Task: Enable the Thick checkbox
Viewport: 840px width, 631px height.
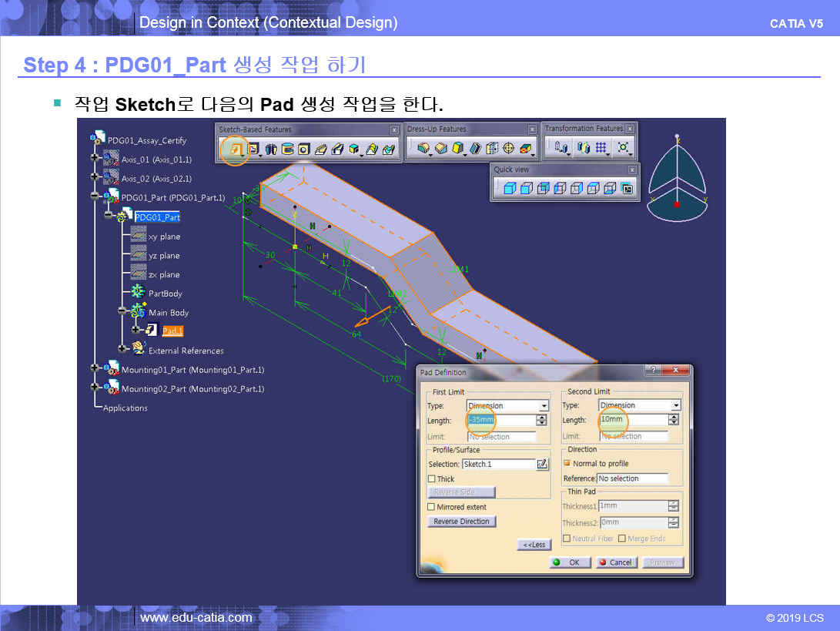Action: [431, 479]
